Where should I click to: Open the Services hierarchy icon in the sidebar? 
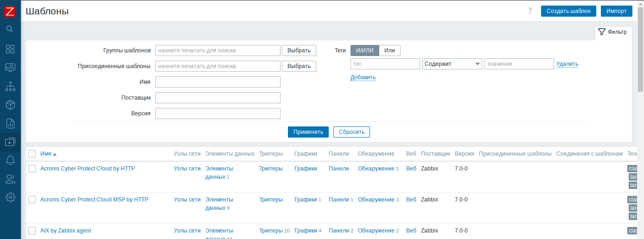coord(10,86)
